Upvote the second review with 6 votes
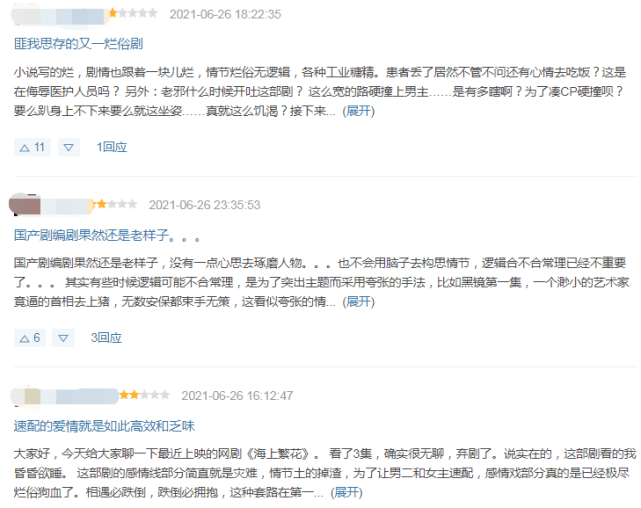 (x=30, y=338)
